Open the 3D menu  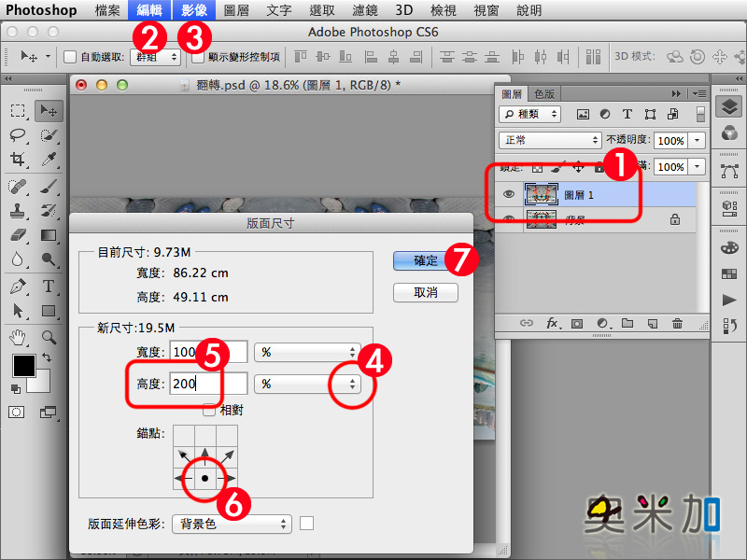pos(404,10)
